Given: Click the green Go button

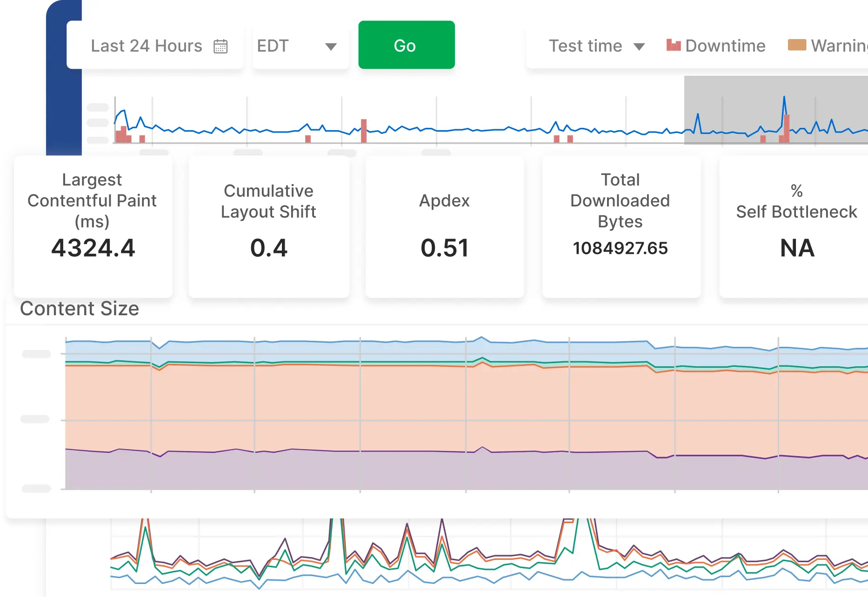Looking at the screenshot, I should coord(406,45).
